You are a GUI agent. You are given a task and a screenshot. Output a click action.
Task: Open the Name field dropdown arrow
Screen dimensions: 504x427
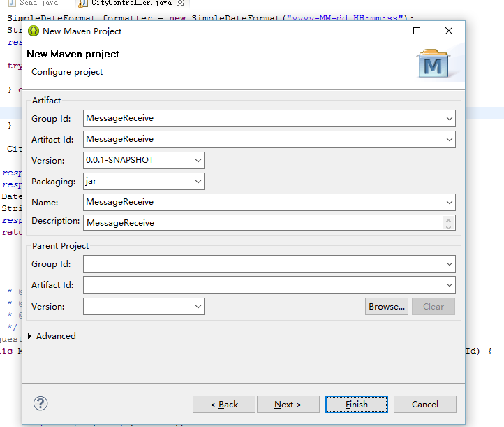(x=450, y=203)
